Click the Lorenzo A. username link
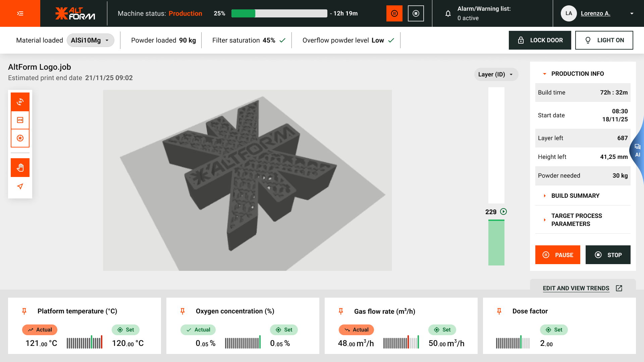 point(596,13)
